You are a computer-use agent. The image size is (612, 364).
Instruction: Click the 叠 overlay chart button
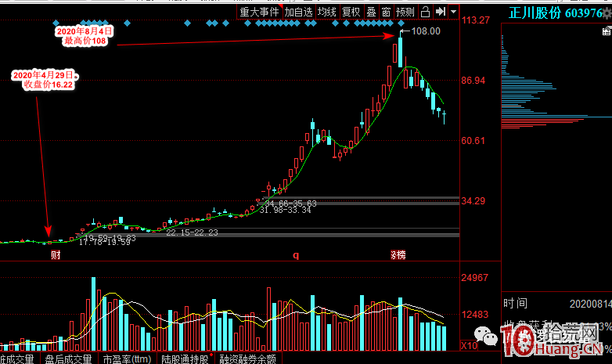pos(371,12)
